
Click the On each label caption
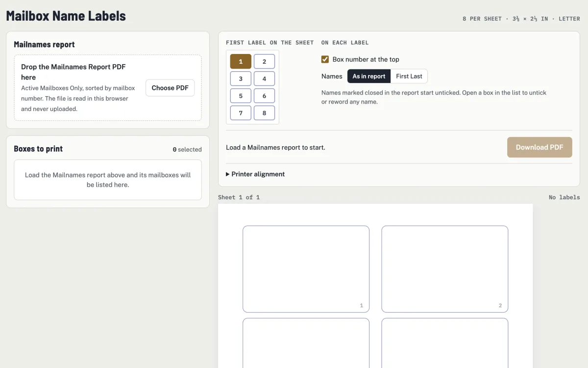[x=345, y=43]
